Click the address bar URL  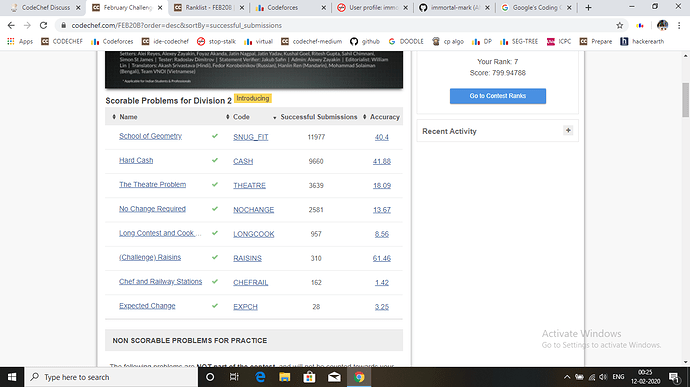176,26
